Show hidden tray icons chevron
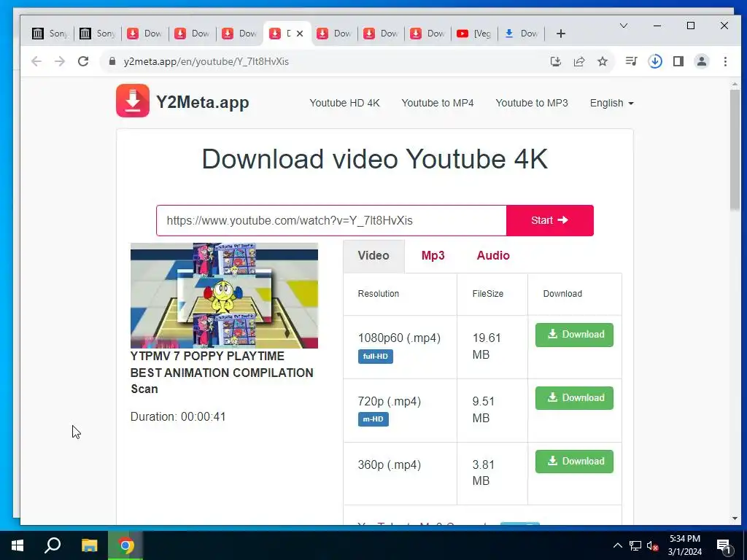747x560 pixels. tap(617, 545)
